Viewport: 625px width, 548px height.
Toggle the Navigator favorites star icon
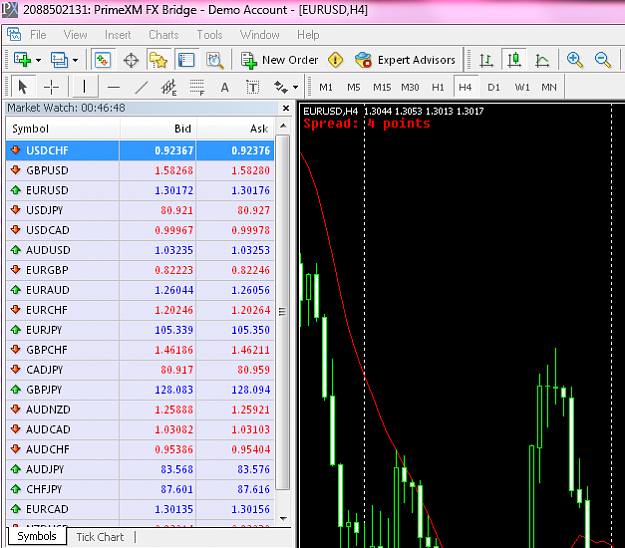pyautogui.click(x=158, y=60)
